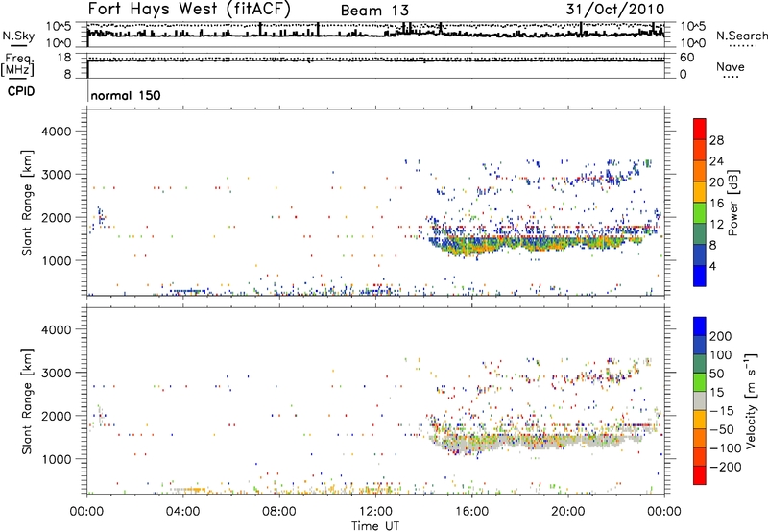
Task: Click the 20:00 time tick label
Action: (x=567, y=512)
